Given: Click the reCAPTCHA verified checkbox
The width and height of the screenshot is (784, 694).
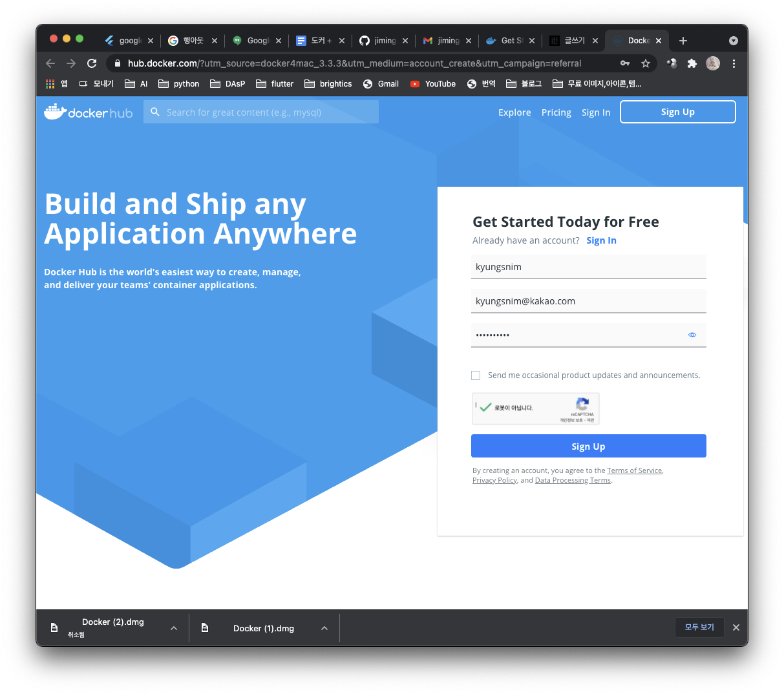Looking at the screenshot, I should coord(485,407).
